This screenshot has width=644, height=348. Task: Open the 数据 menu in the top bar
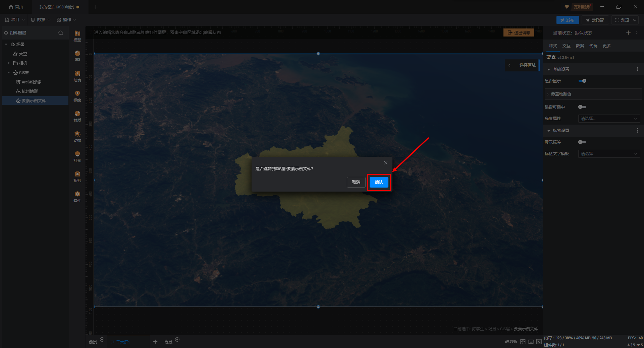click(41, 20)
